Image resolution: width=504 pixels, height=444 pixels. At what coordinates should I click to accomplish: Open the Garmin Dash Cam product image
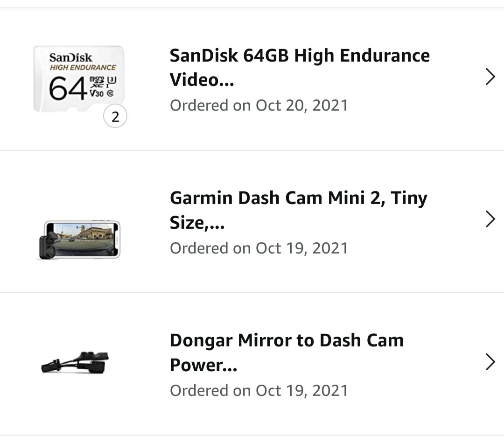(79, 240)
